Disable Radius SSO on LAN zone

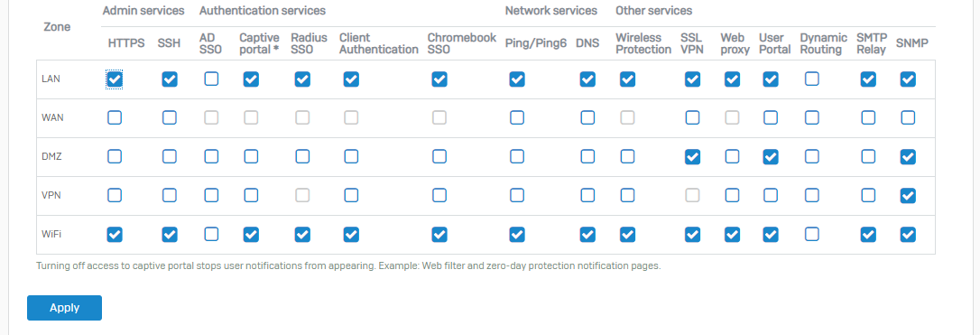302,79
